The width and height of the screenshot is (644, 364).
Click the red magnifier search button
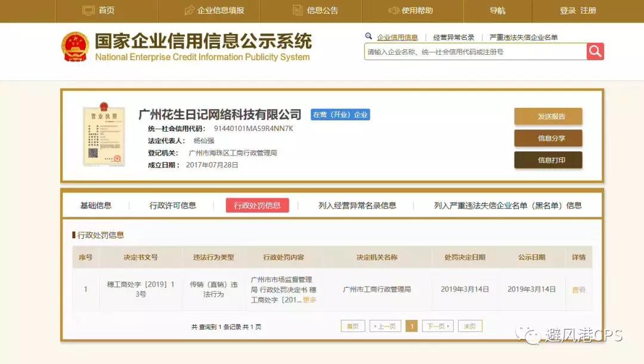pos(595,51)
